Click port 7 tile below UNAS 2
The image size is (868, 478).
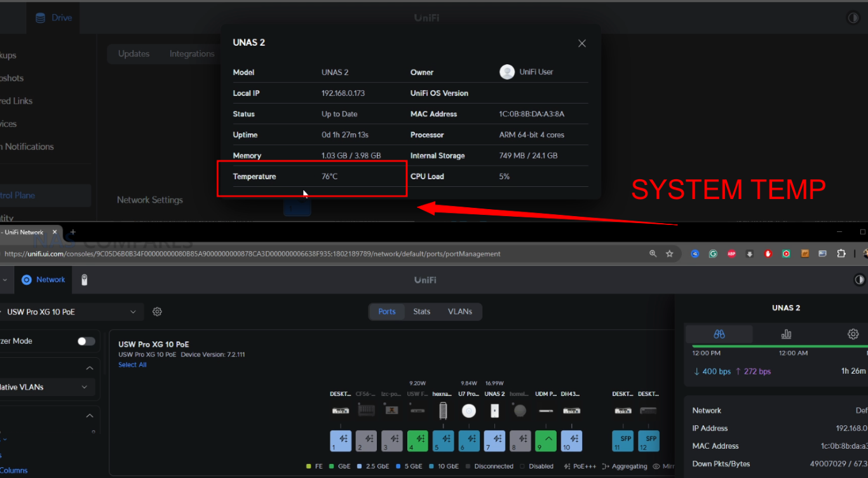[494, 441]
